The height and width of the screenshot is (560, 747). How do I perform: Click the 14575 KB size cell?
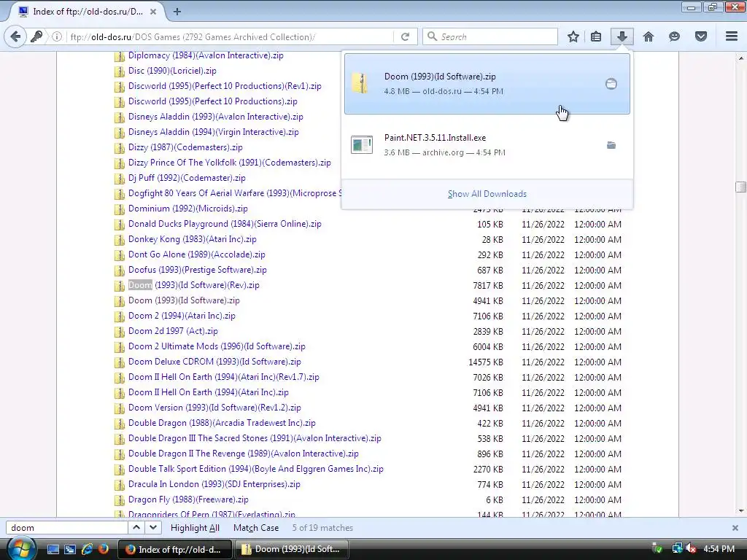[x=485, y=362]
